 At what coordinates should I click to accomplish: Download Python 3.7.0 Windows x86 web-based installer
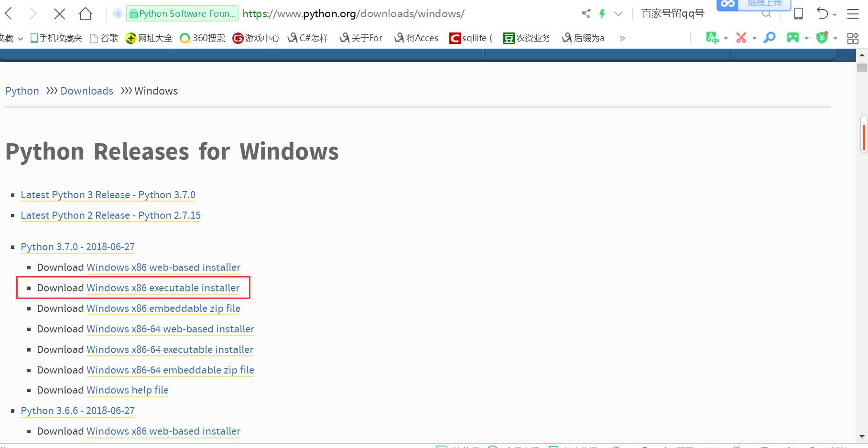point(163,267)
